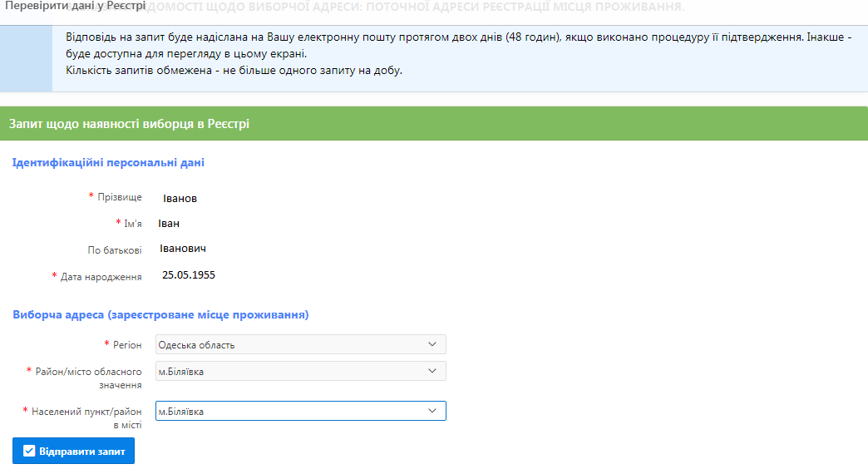
Task: Select the м.Біляївка value in Населений пункт box
Action: click(x=181, y=412)
